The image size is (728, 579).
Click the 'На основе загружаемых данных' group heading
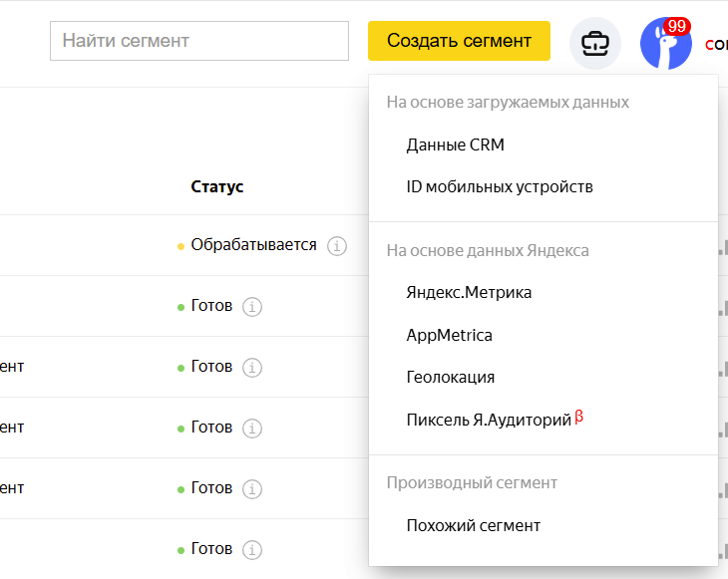508,102
